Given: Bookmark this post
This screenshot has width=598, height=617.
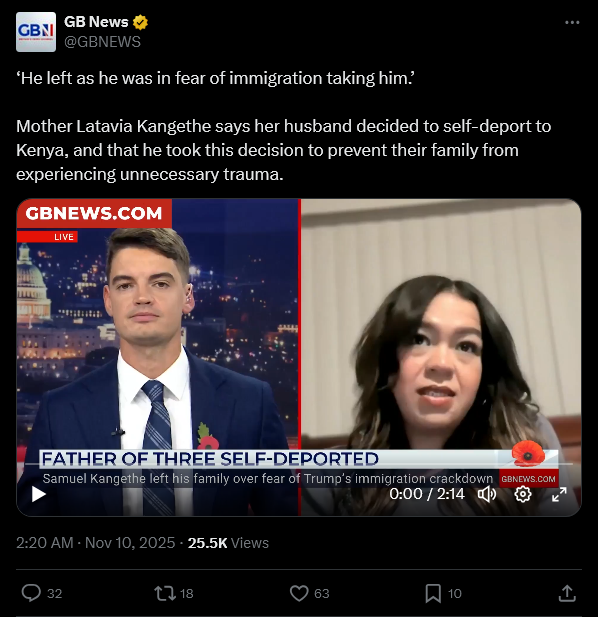Looking at the screenshot, I should 433,593.
